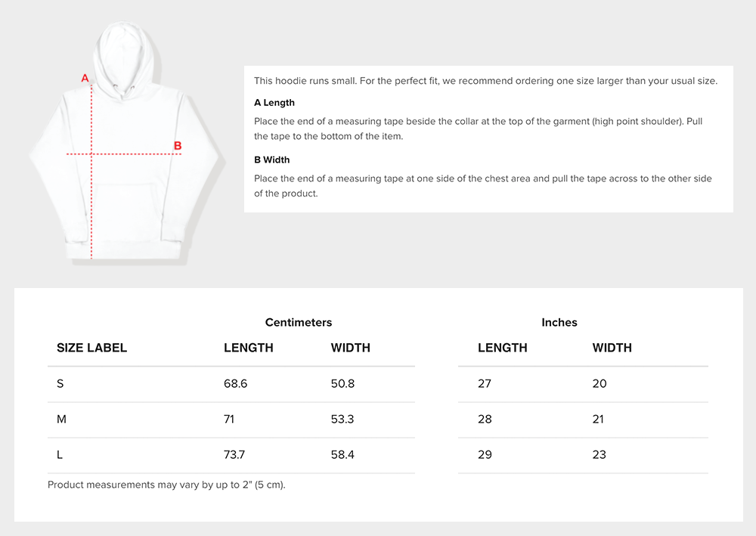Click the SIZE LABEL column header
This screenshot has width=756, height=536.
(x=92, y=349)
